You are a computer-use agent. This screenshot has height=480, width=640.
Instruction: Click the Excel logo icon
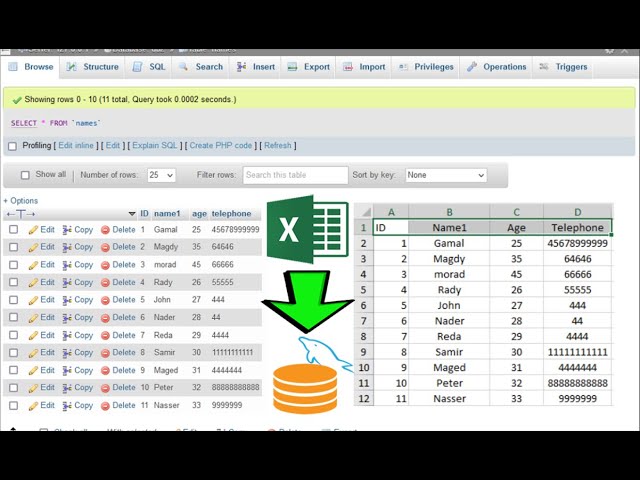307,229
